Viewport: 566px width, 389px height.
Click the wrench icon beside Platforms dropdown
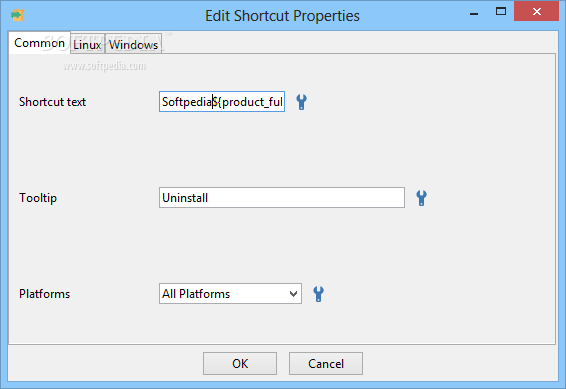click(x=318, y=294)
